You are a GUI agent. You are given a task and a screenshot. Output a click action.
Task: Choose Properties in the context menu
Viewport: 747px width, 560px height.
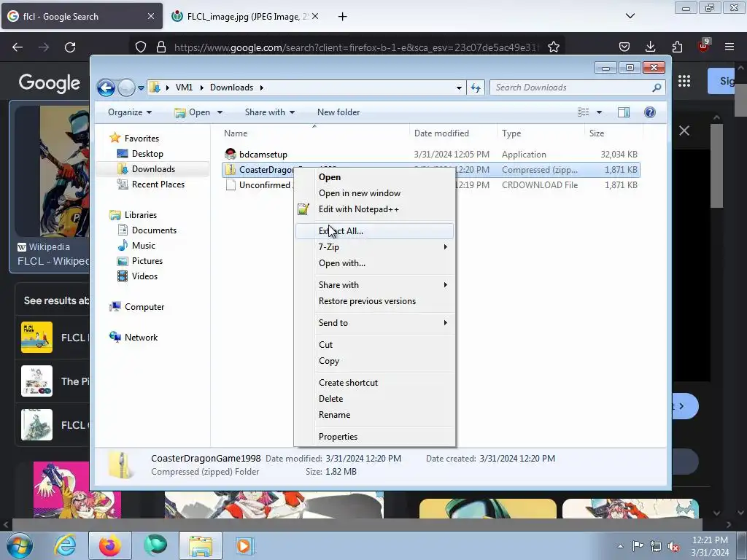point(374,437)
